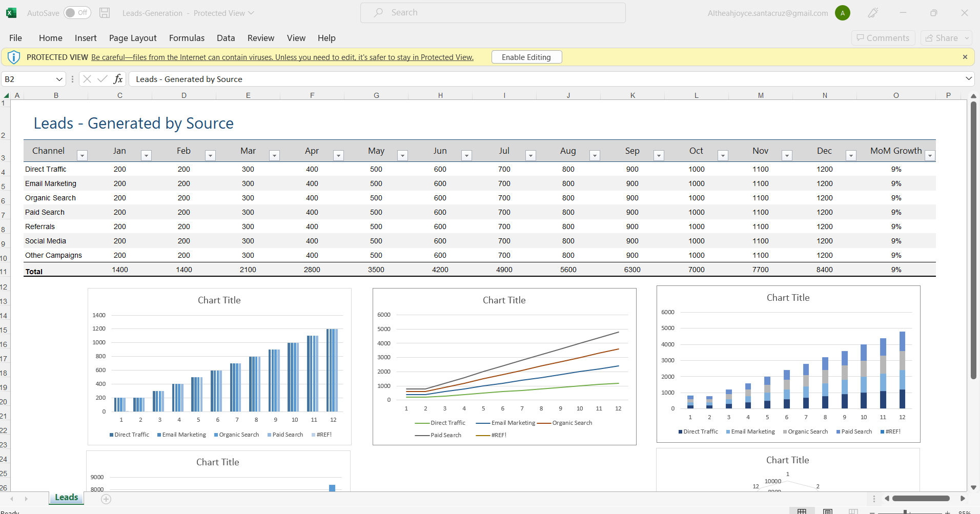The width and height of the screenshot is (980, 514).
Task: Click the Comments button
Action: (883, 38)
